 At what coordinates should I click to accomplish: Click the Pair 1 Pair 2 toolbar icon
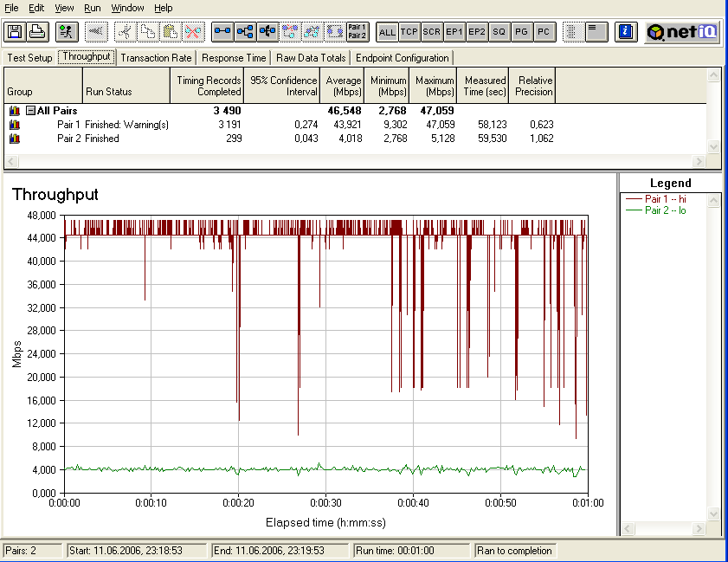point(357,32)
